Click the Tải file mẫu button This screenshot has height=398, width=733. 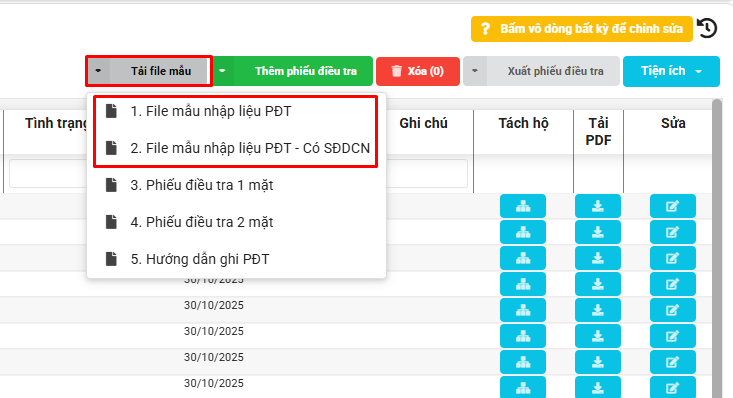160,71
